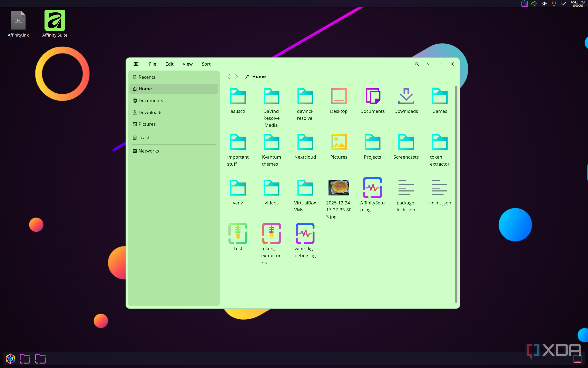Open the Videos folder
588x368 pixels.
(271, 192)
